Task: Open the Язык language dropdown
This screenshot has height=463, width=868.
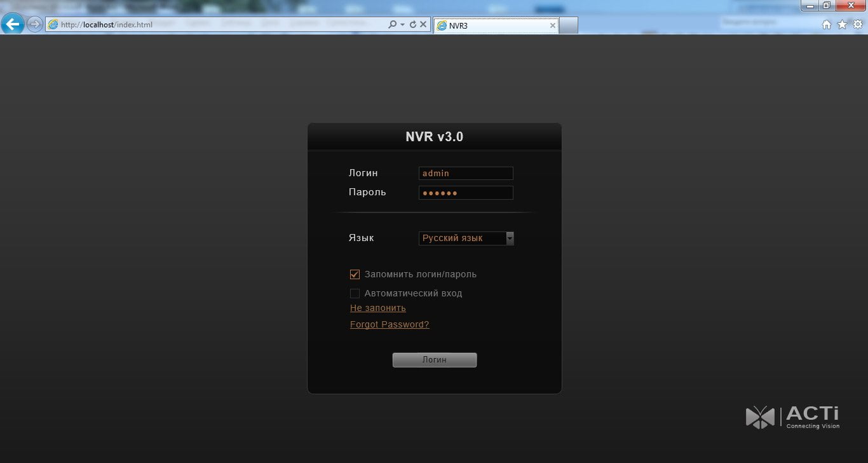Action: coord(466,238)
